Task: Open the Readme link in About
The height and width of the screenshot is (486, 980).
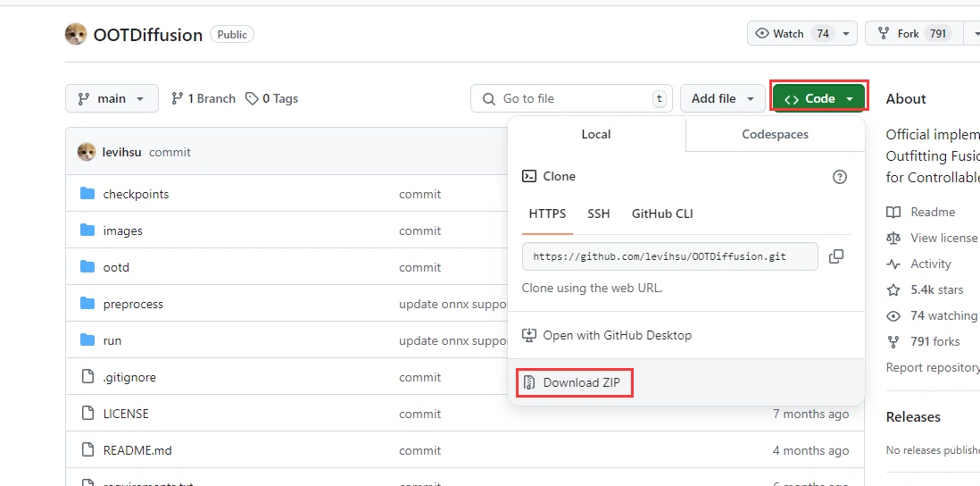Action: (x=933, y=212)
